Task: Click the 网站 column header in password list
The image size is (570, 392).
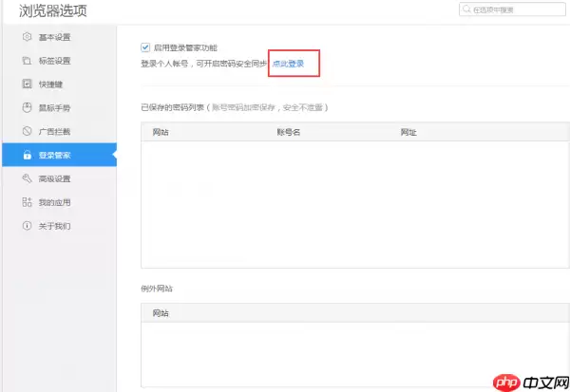Action: pos(161,132)
